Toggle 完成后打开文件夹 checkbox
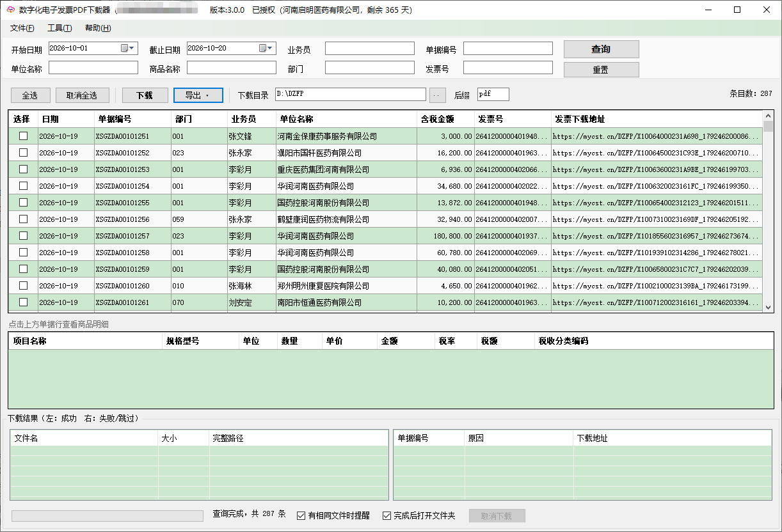This screenshot has height=532, width=782. click(387, 515)
